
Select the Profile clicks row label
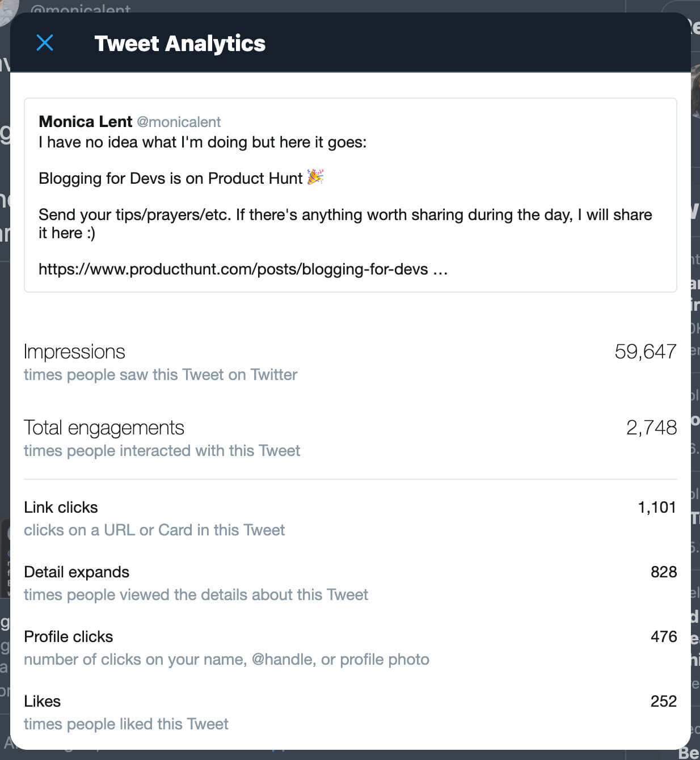pyautogui.click(x=68, y=636)
